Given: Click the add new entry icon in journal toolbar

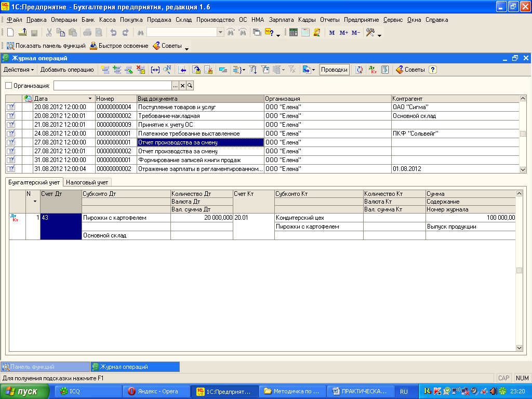Looking at the screenshot, I should pyautogui.click(x=105, y=70).
